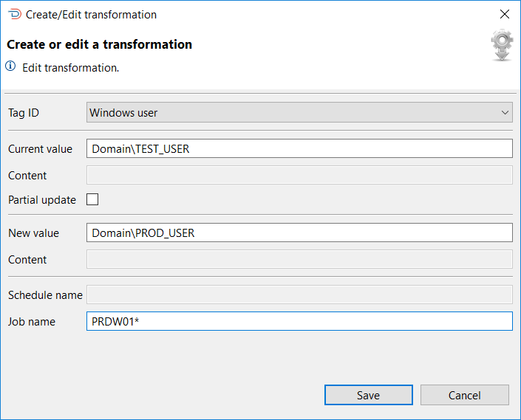Screen dimensions: 521x420
Task: Close the Create/Edit transformation dialog
Action: click(x=505, y=14)
